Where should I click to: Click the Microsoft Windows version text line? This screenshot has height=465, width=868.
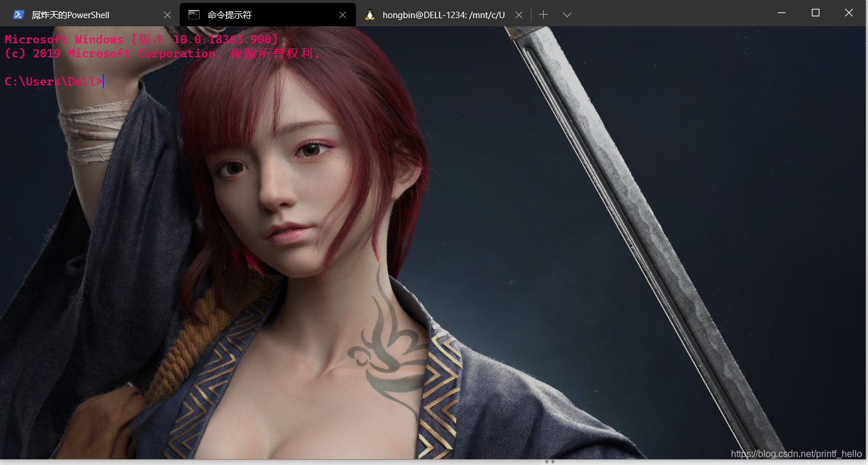[x=141, y=39]
